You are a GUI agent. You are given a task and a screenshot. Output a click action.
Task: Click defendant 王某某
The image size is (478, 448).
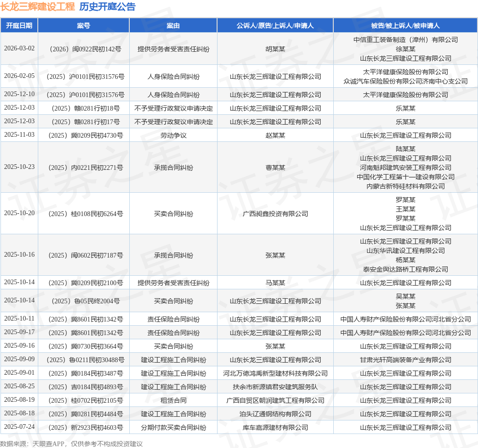point(406,209)
